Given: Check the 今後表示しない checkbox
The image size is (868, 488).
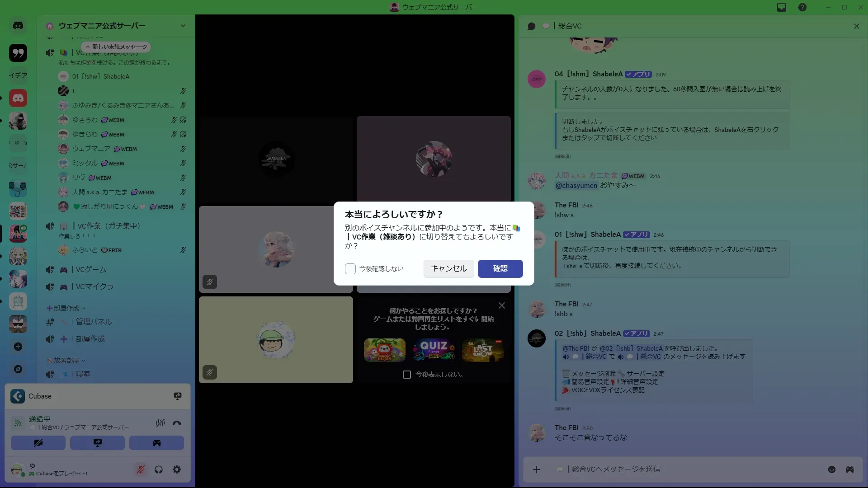Looking at the screenshot, I should point(407,375).
